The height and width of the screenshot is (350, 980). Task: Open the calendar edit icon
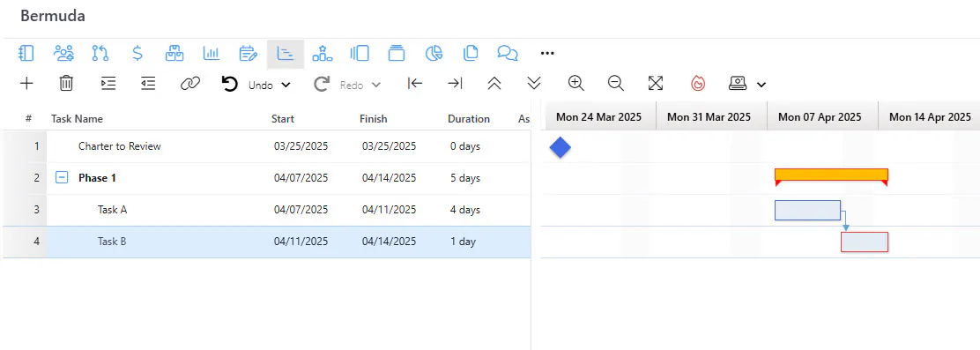pyautogui.click(x=249, y=54)
